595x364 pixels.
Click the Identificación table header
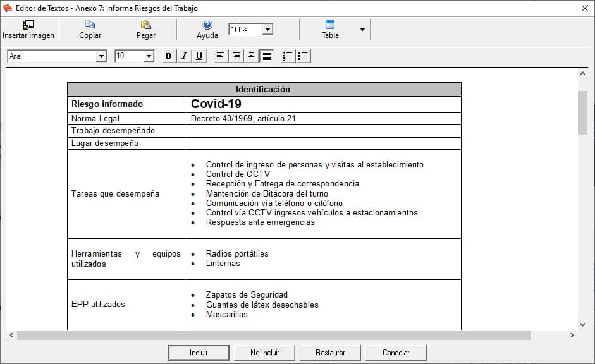point(264,90)
